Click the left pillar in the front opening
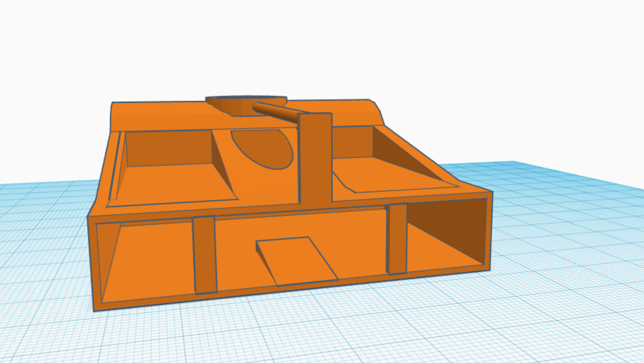Screen dimensions: 644x363 (x=205, y=255)
